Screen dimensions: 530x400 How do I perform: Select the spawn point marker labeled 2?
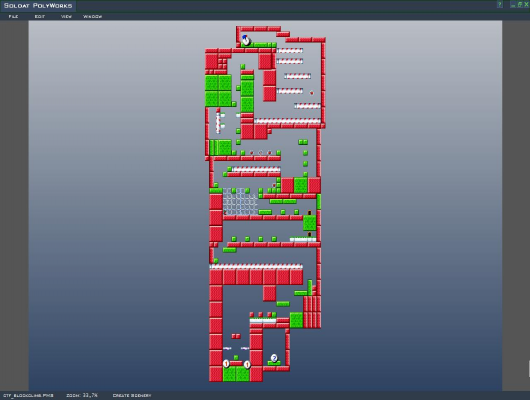pos(274,358)
